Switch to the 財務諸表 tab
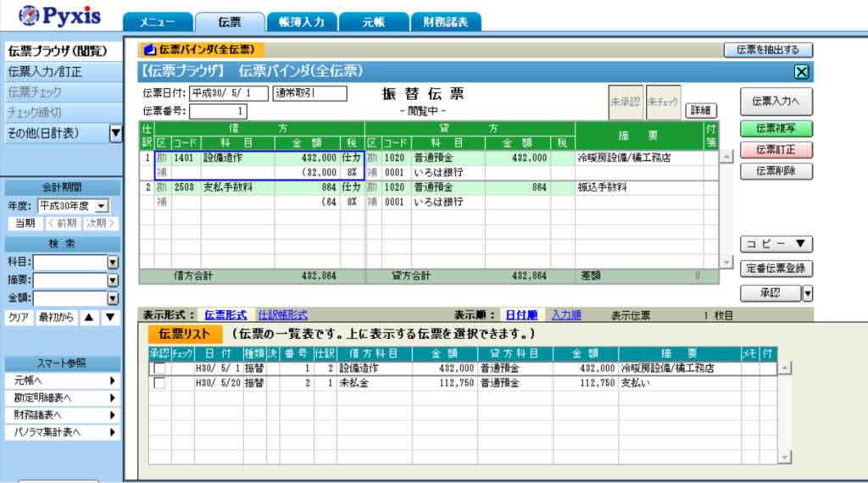The width and height of the screenshot is (868, 483). coord(445,22)
